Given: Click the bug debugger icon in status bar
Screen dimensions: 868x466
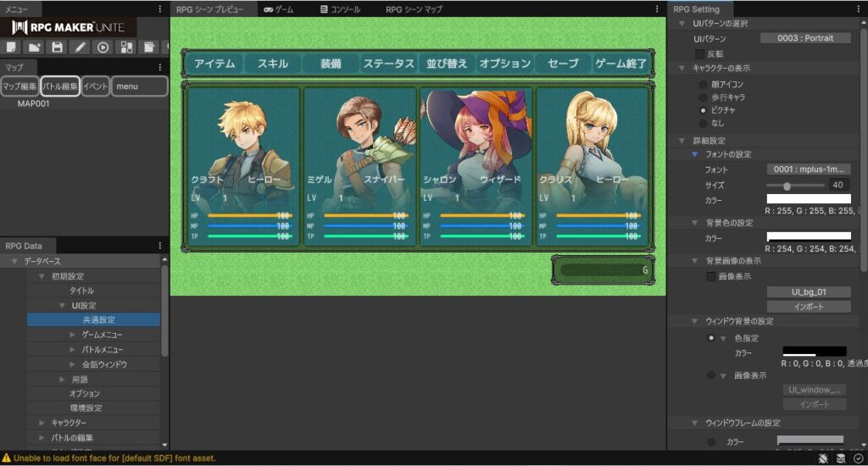Looking at the screenshot, I should [x=824, y=458].
